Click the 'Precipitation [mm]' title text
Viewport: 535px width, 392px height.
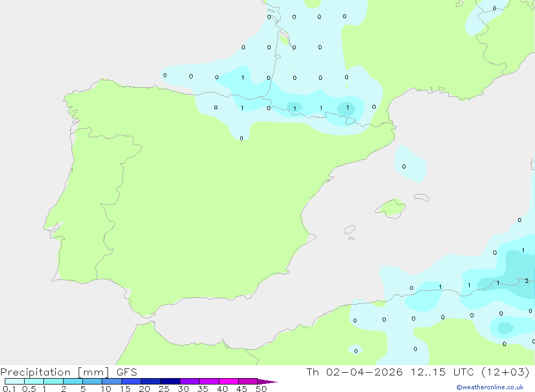tap(55, 372)
